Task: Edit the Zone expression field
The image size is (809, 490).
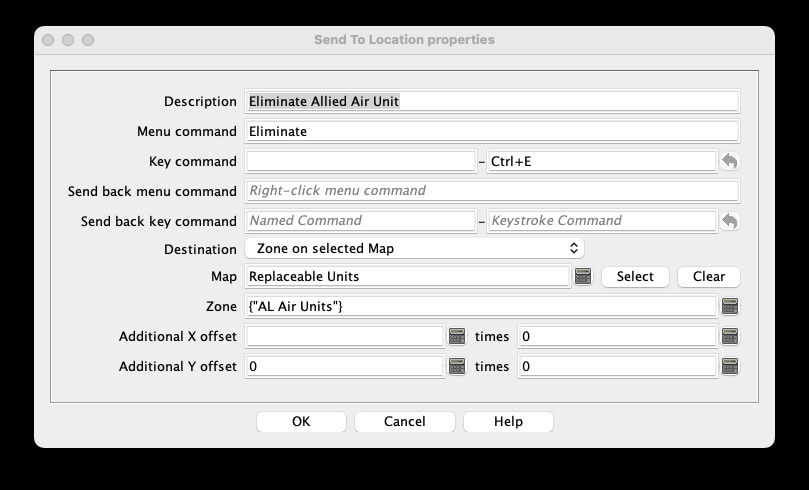Action: coord(480,307)
